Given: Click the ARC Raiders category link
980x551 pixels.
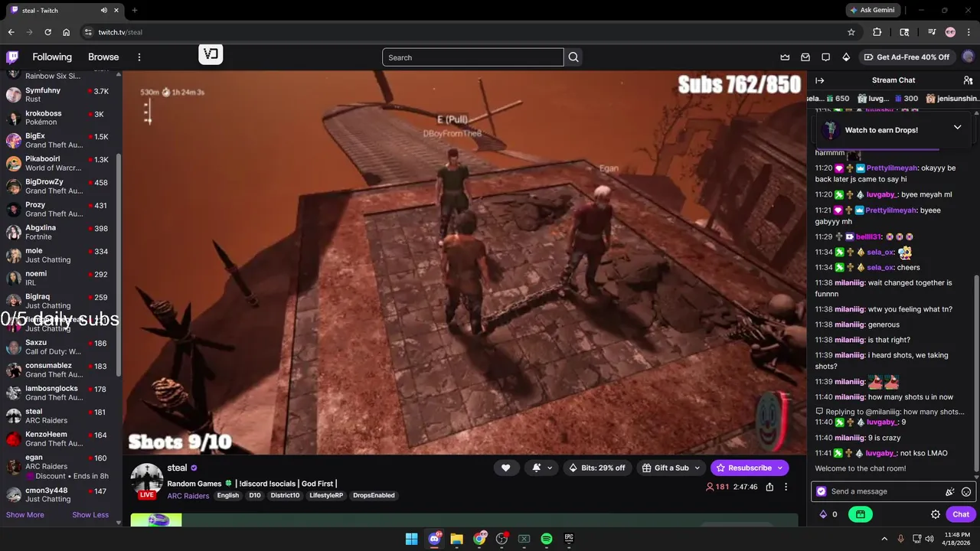Looking at the screenshot, I should click(188, 496).
